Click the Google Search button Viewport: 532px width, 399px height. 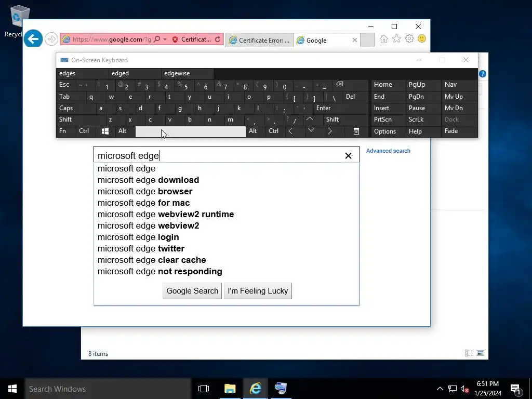point(192,291)
